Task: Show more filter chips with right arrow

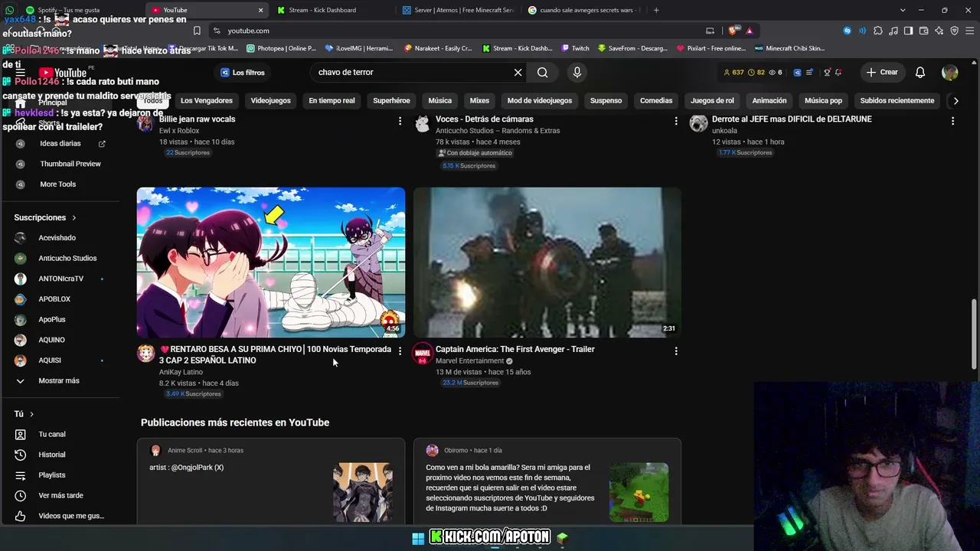Action: 955,100
